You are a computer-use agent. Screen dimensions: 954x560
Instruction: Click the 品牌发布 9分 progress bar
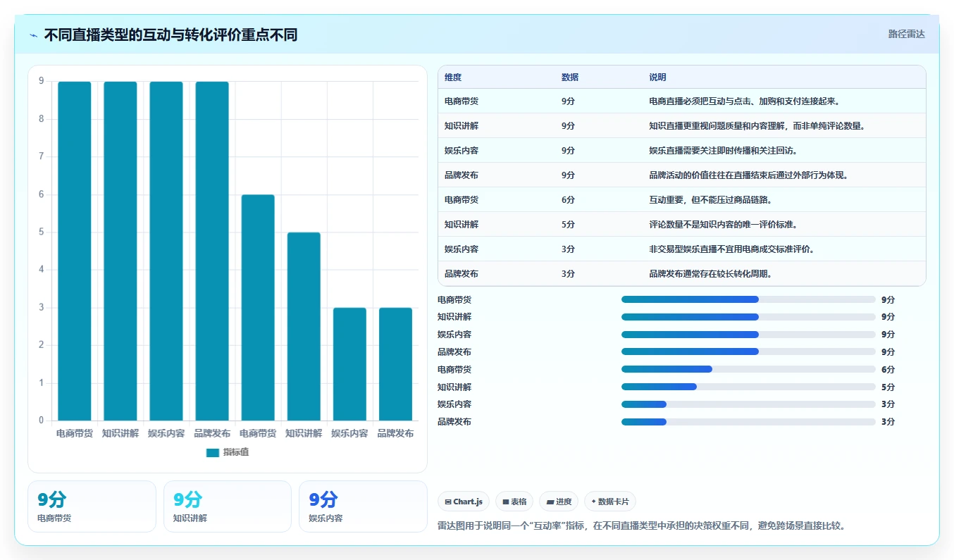coord(748,351)
